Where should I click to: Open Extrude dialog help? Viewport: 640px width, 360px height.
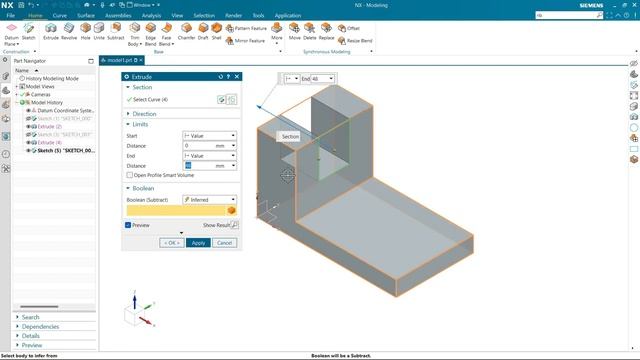coord(228,77)
